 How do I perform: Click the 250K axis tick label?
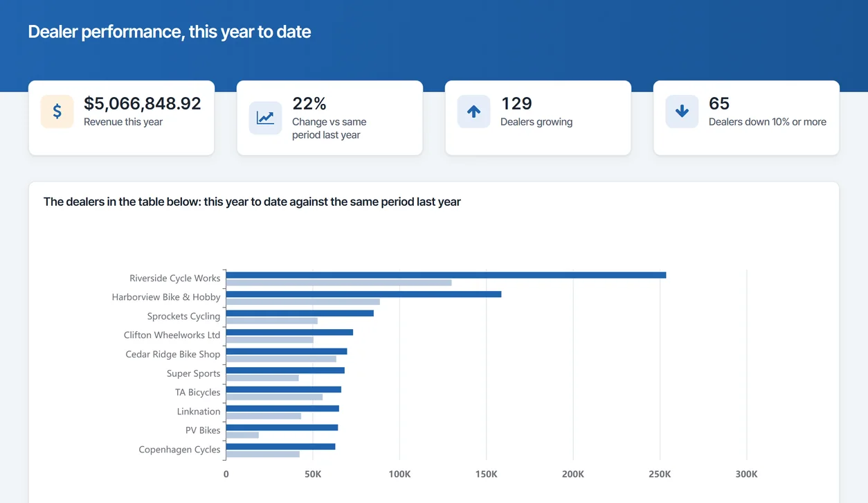click(660, 475)
